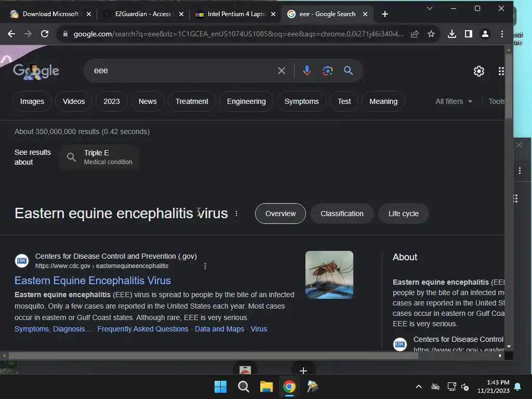Select Classification knowledge panel tab
The image size is (532, 399).
pyautogui.click(x=342, y=214)
